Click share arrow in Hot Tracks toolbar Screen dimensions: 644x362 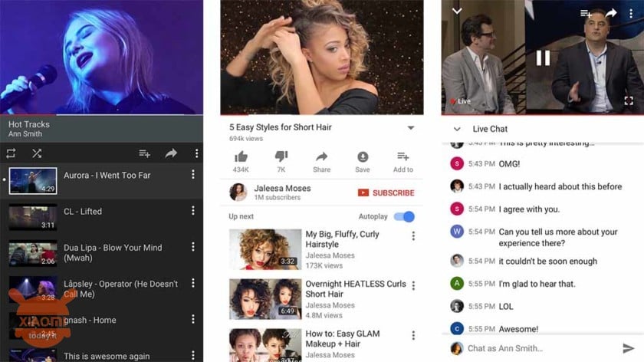pyautogui.click(x=171, y=153)
